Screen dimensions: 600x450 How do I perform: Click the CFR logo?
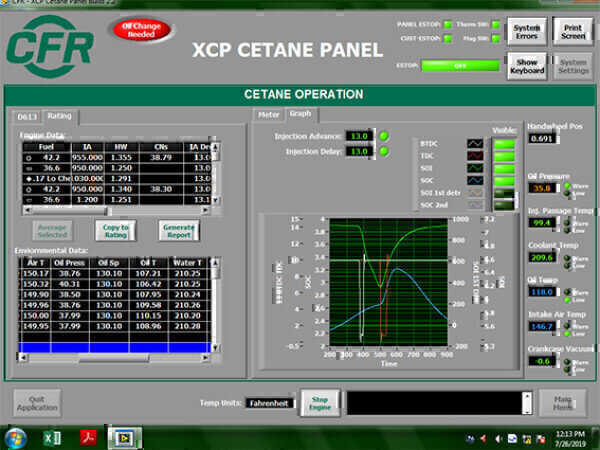pos(50,47)
